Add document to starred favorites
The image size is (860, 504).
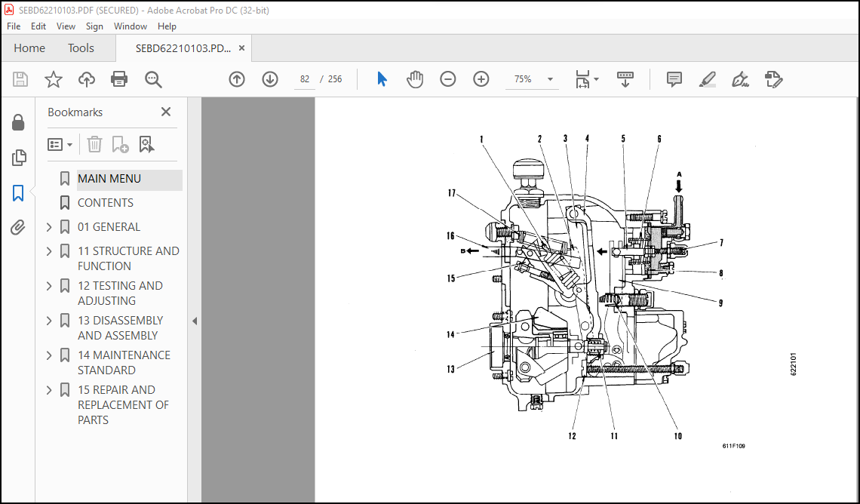pyautogui.click(x=54, y=79)
